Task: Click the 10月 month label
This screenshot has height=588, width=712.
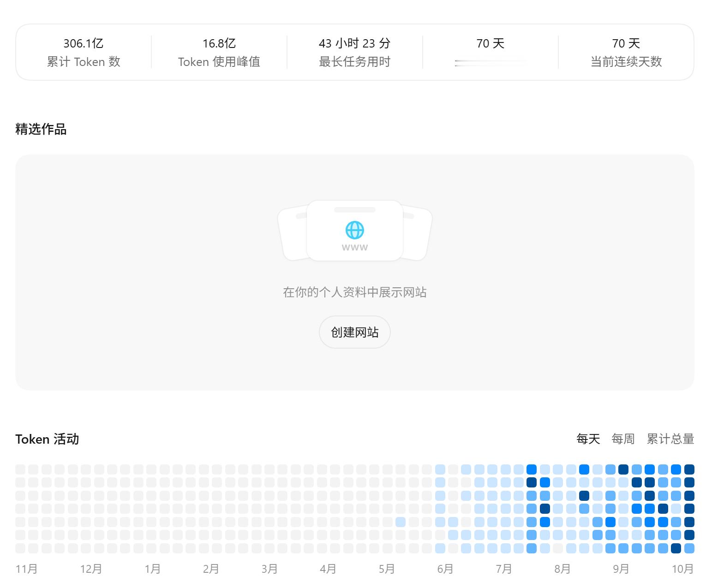Action: 683,569
